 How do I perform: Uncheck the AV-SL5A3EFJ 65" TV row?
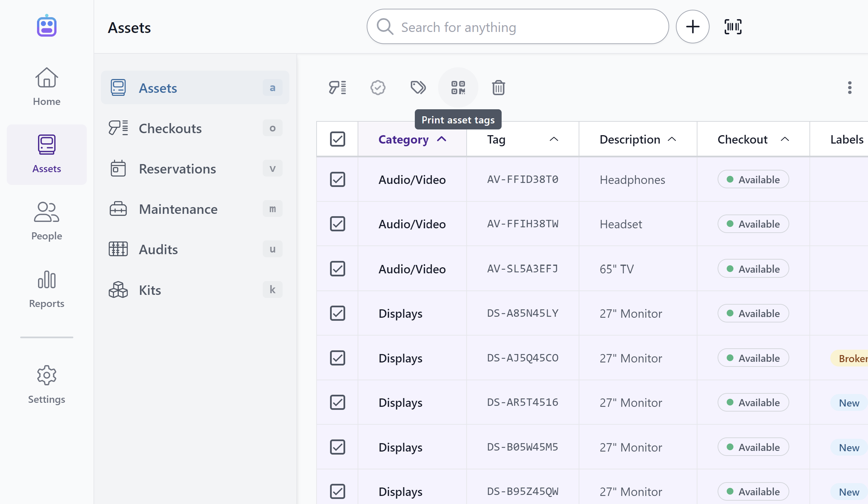pyautogui.click(x=337, y=269)
